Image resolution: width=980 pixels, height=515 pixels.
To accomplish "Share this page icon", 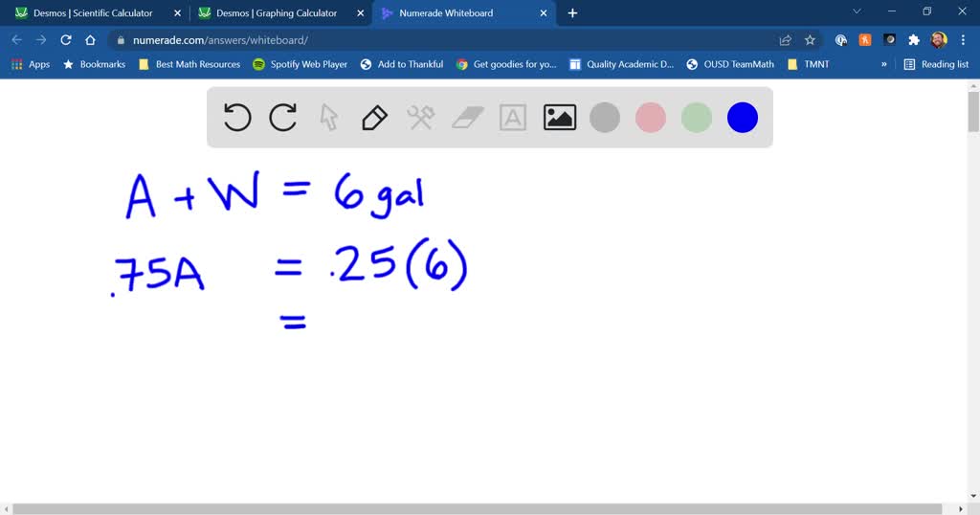I will tap(786, 40).
